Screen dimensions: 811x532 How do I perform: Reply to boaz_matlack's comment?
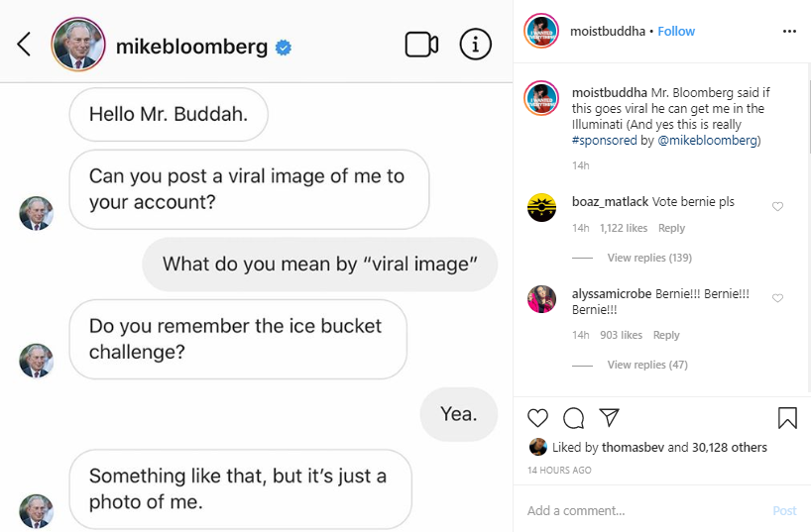tap(671, 228)
